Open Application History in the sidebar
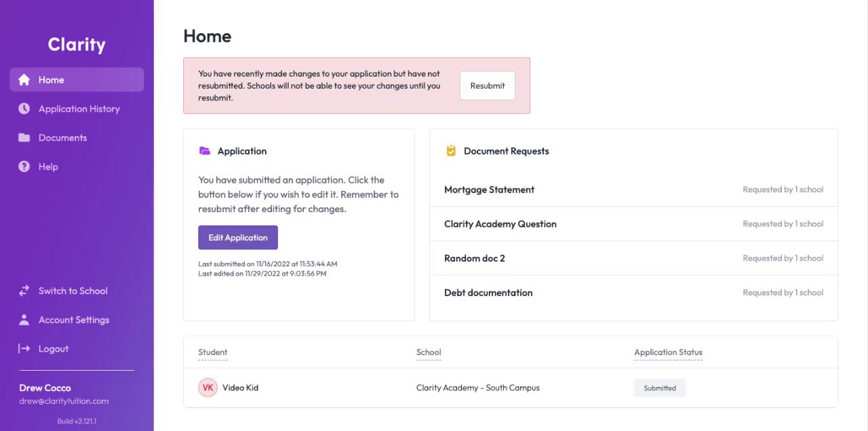This screenshot has height=431, width=868. point(79,108)
